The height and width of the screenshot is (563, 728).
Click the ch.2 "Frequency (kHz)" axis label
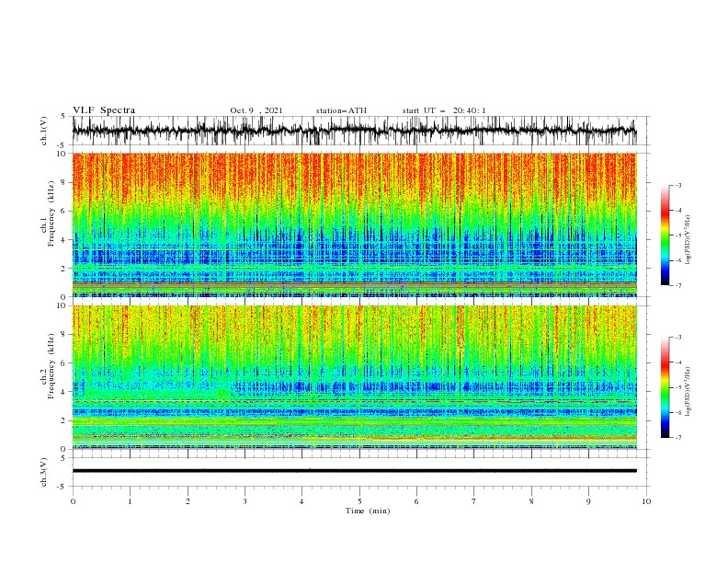(51, 365)
